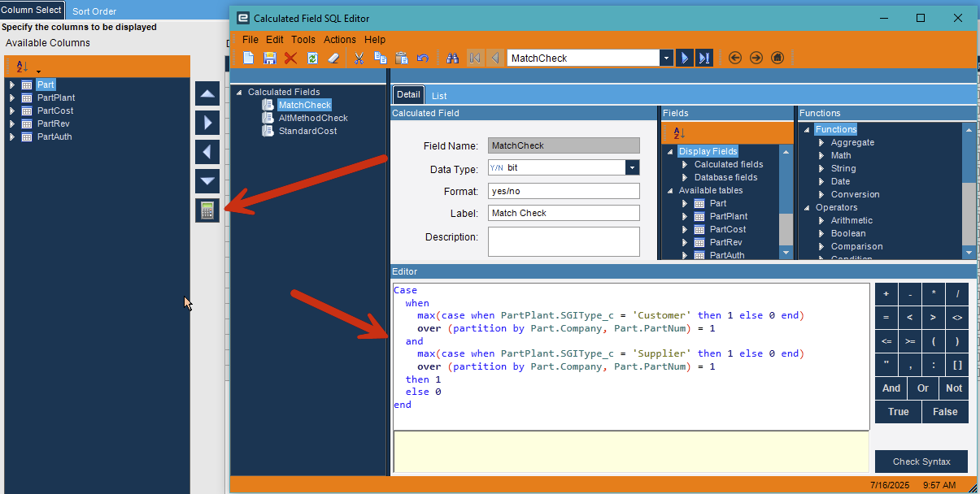The height and width of the screenshot is (494, 980).
Task: Open the Actions menu
Action: pyautogui.click(x=339, y=39)
